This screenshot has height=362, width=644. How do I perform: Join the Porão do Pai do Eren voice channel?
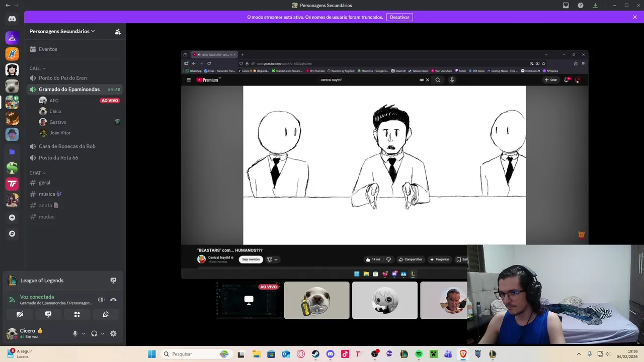(74, 78)
